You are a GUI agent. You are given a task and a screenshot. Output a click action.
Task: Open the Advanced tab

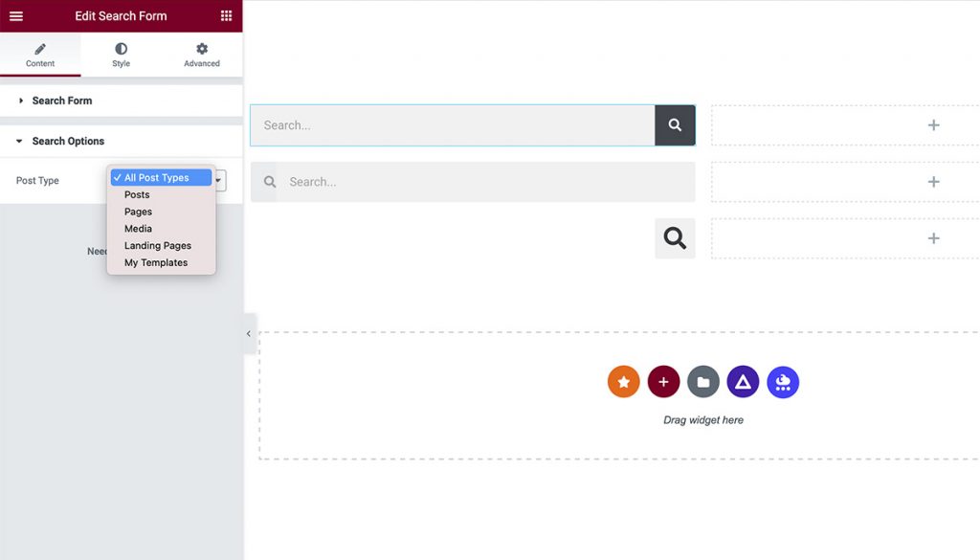tap(202, 55)
